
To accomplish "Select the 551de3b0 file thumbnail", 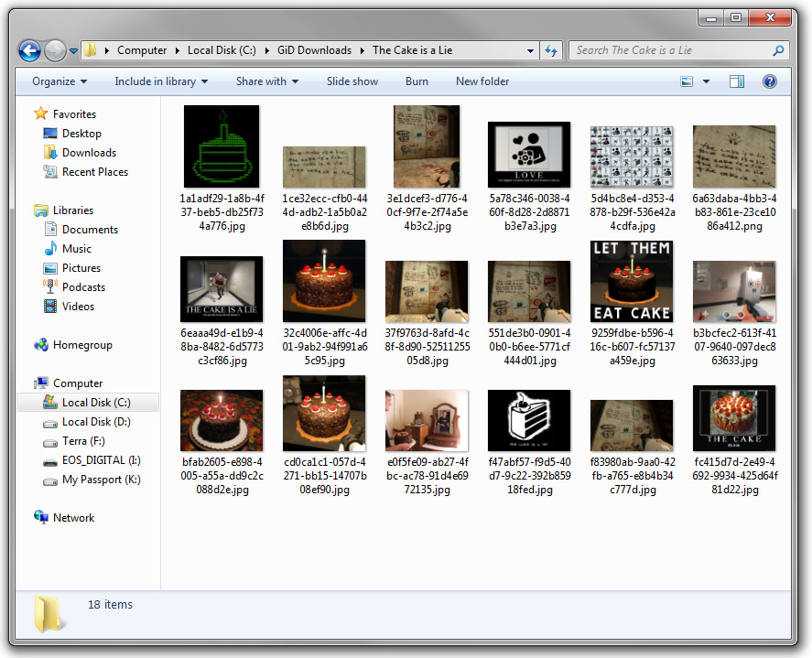I will 529,291.
